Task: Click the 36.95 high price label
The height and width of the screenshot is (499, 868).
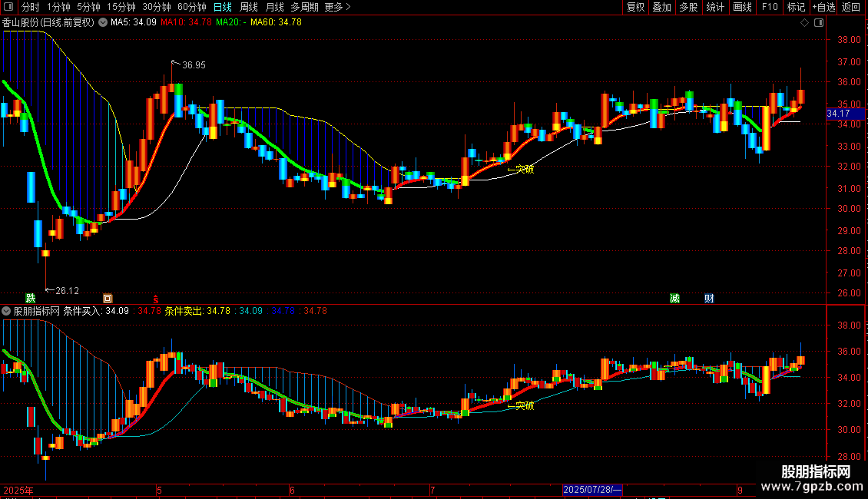Action: (x=194, y=64)
